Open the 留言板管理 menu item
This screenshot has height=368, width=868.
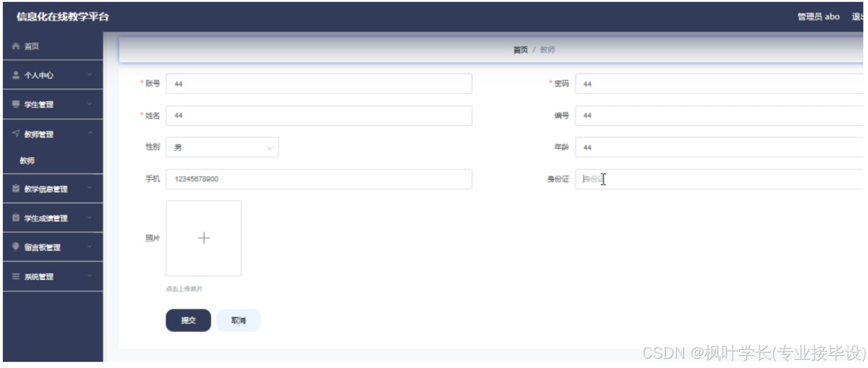[53, 247]
